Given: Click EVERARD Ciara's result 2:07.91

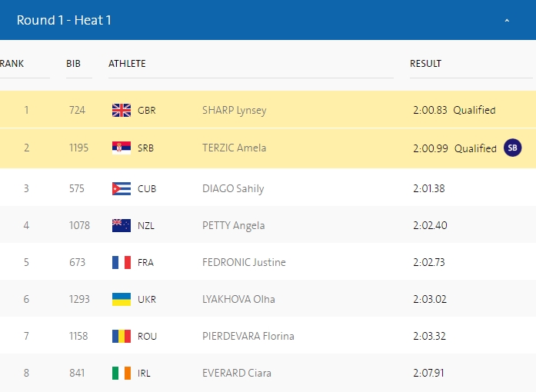Looking at the screenshot, I should (x=429, y=373).
